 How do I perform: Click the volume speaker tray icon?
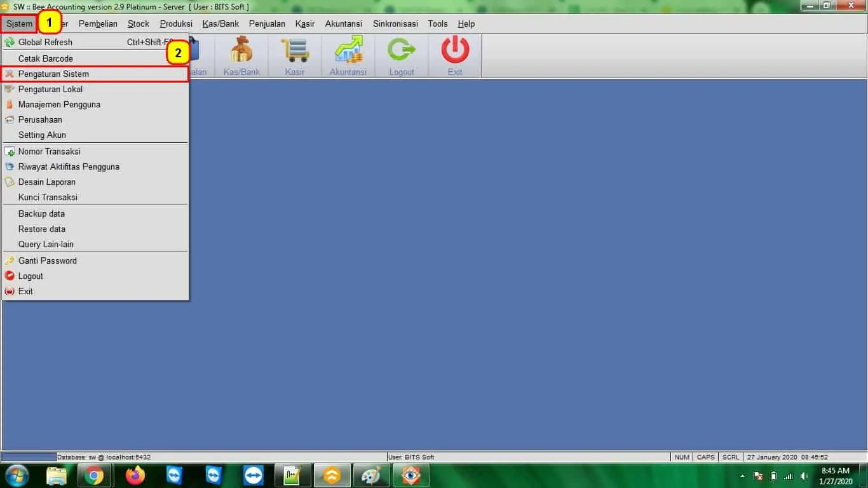(804, 476)
